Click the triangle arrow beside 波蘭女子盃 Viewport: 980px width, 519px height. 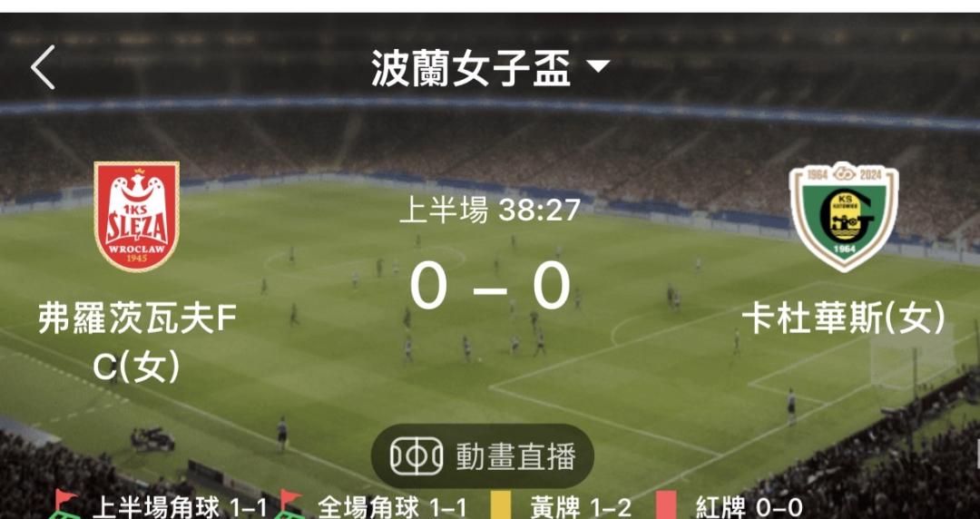tap(599, 66)
